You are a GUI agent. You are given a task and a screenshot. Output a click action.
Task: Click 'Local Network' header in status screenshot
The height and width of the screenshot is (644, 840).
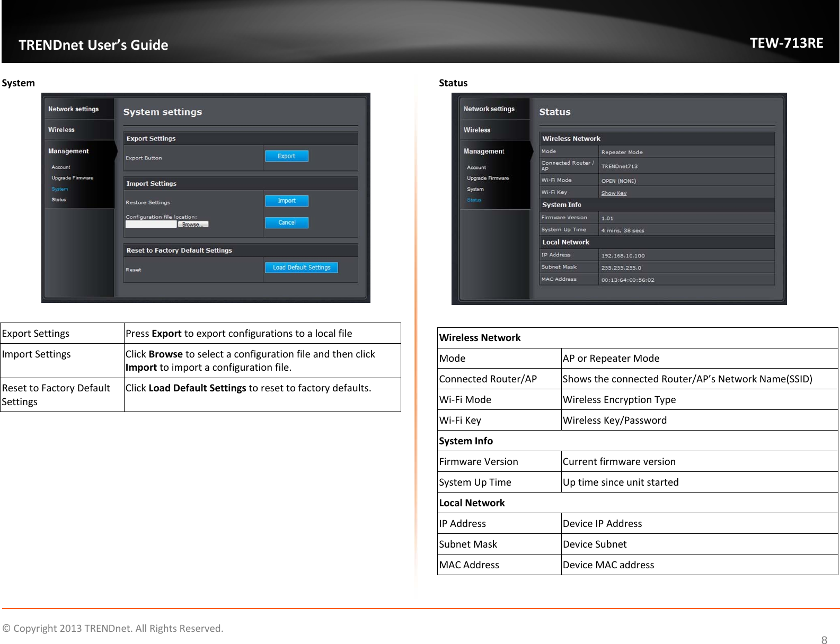coord(565,243)
